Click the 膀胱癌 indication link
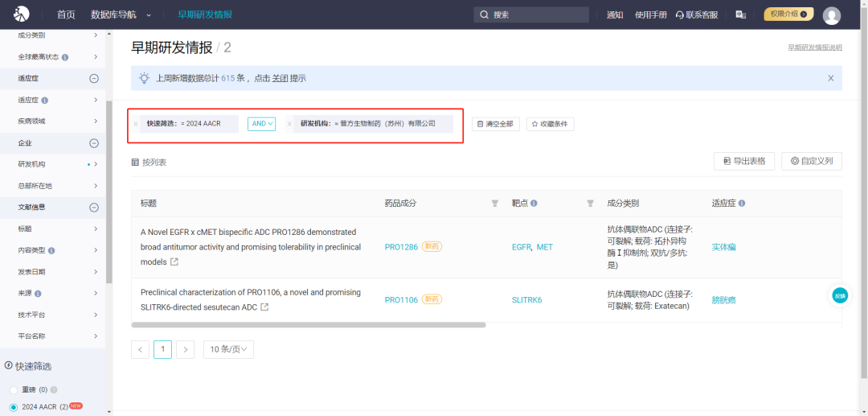The image size is (868, 416). click(x=723, y=299)
